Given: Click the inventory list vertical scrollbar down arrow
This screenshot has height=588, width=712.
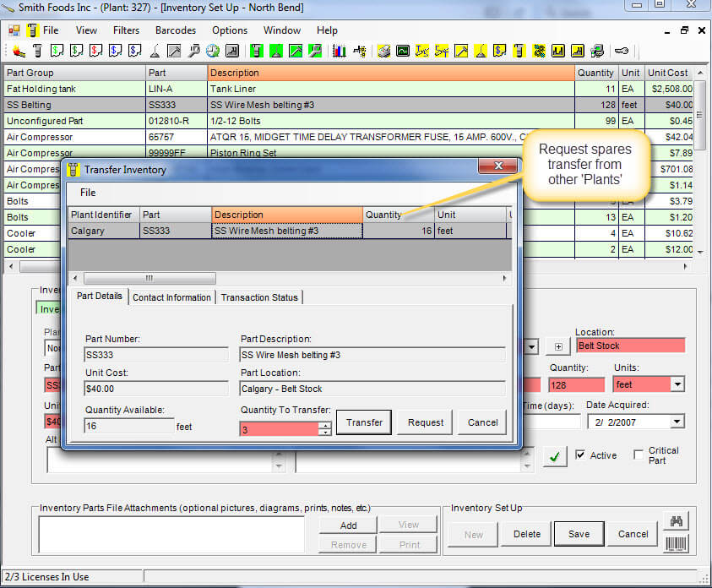Looking at the screenshot, I should point(701,252).
